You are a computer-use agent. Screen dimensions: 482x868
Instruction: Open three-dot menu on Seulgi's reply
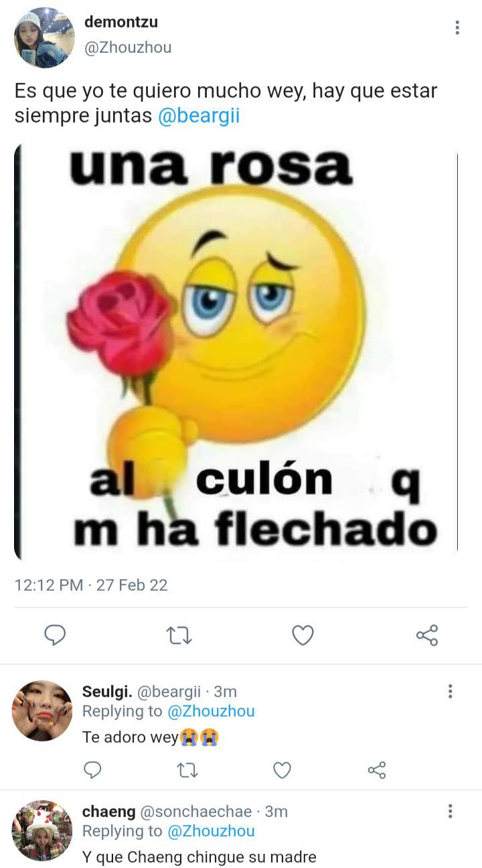[x=450, y=691]
